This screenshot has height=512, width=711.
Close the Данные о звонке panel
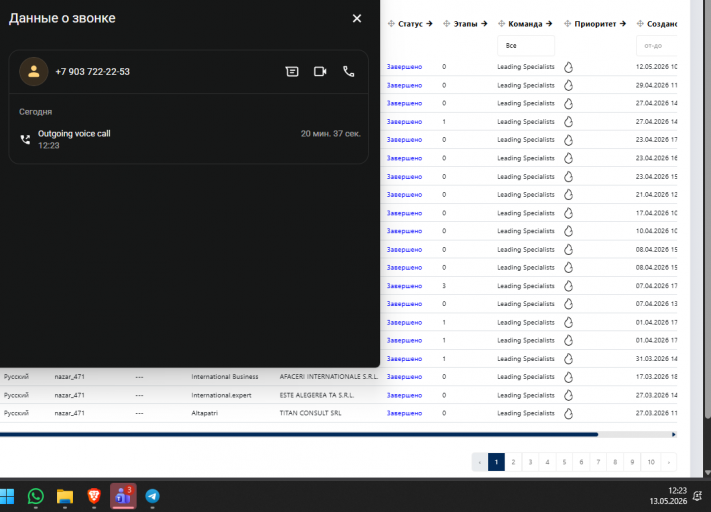click(357, 19)
